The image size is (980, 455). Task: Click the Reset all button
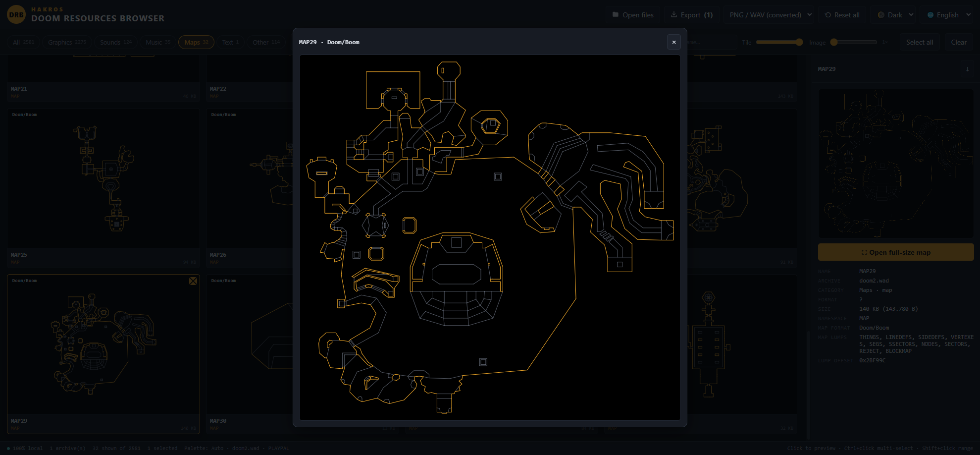(842, 15)
